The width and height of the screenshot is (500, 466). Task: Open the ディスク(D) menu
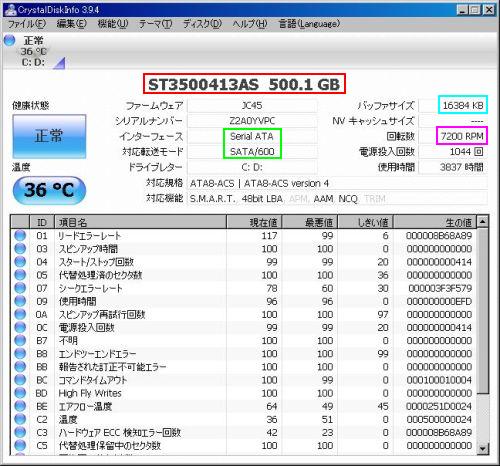[202, 24]
